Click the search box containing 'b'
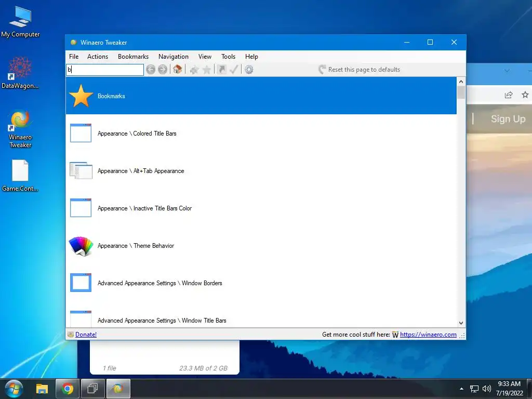This screenshot has height=399, width=532. (105, 70)
